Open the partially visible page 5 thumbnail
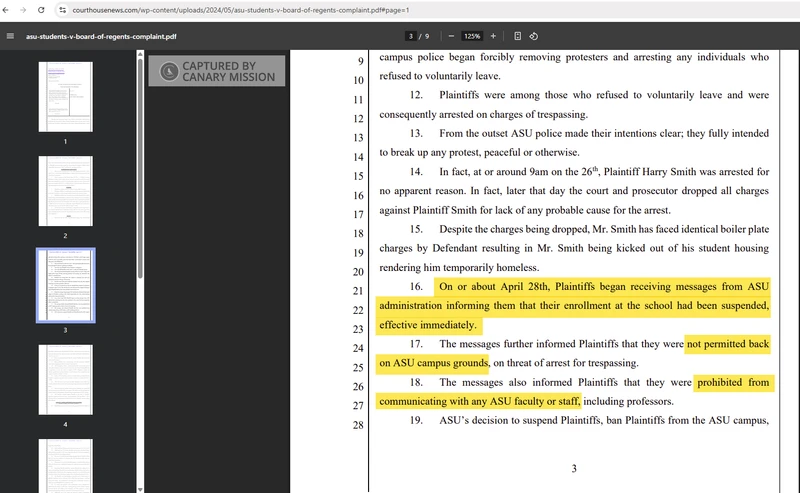This screenshot has width=800, height=493. tap(65, 465)
